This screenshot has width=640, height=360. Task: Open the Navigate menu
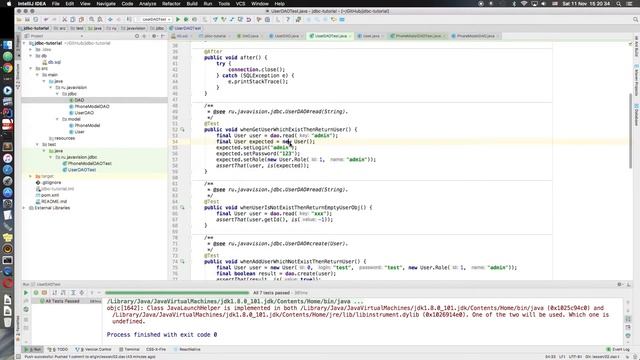[x=106, y=3]
